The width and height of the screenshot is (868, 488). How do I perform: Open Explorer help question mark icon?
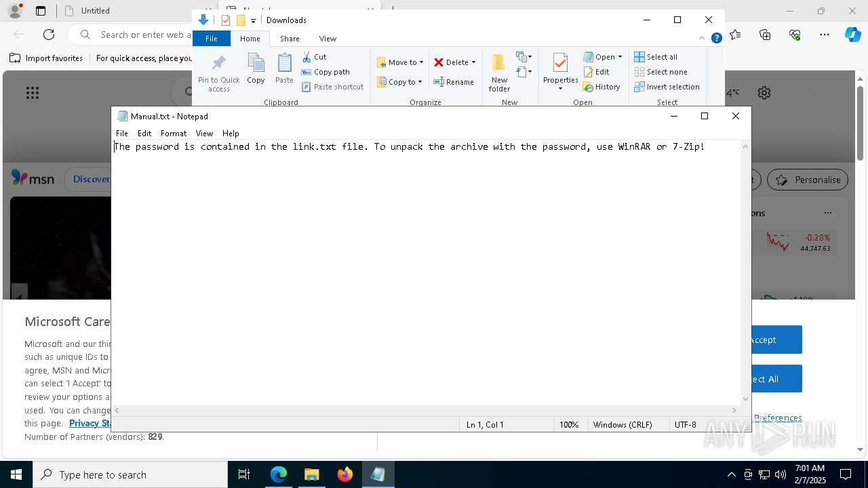(716, 39)
